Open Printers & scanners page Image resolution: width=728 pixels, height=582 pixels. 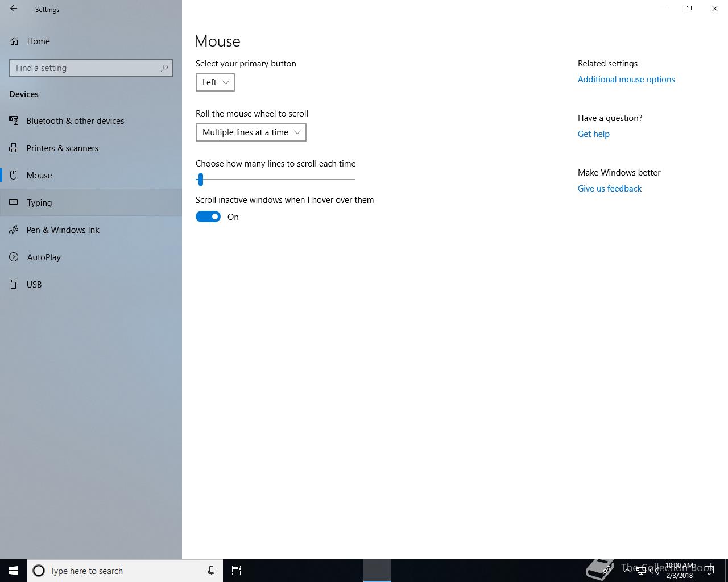pos(91,148)
